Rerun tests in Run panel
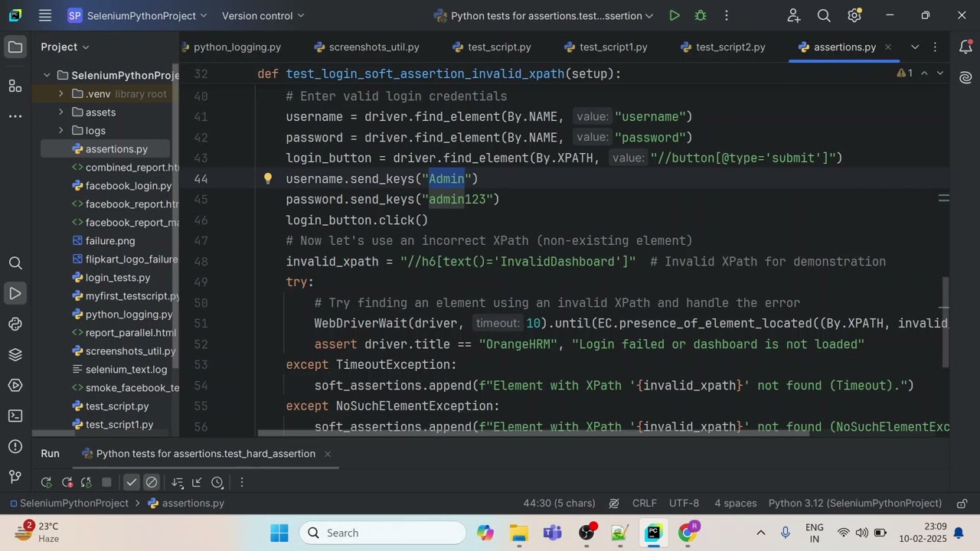 point(46,482)
